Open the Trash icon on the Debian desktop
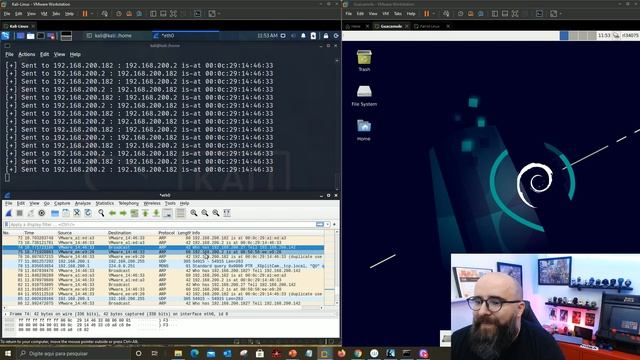Screen dimensions: 640x360 [364, 60]
